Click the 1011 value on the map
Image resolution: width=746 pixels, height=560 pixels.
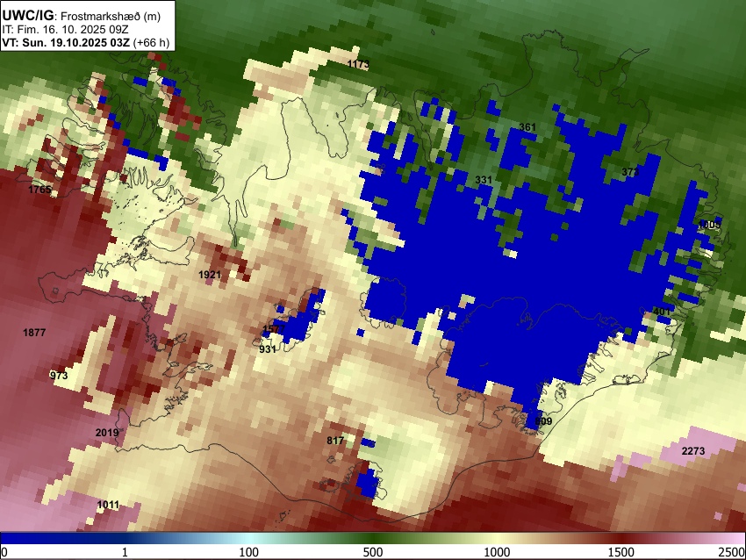pos(108,505)
